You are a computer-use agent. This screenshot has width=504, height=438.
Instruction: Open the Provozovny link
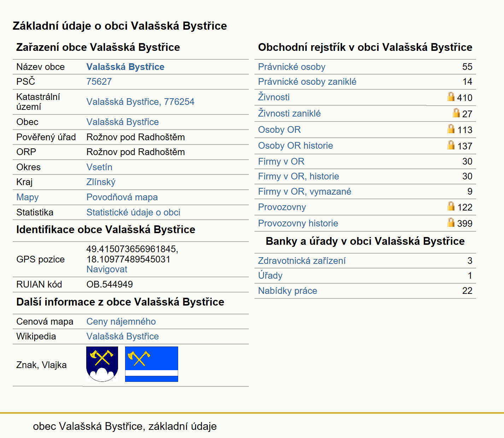282,207
